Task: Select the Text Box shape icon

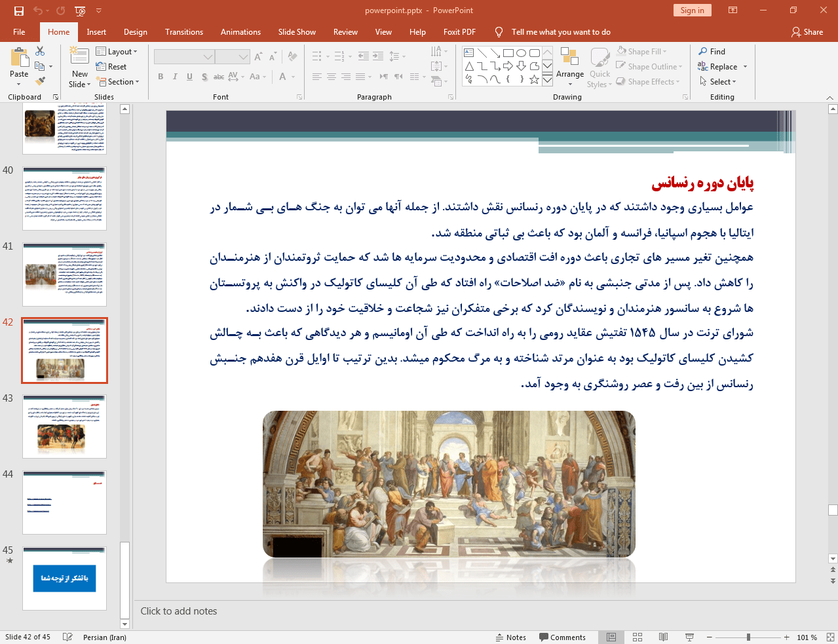Action: pos(469,53)
